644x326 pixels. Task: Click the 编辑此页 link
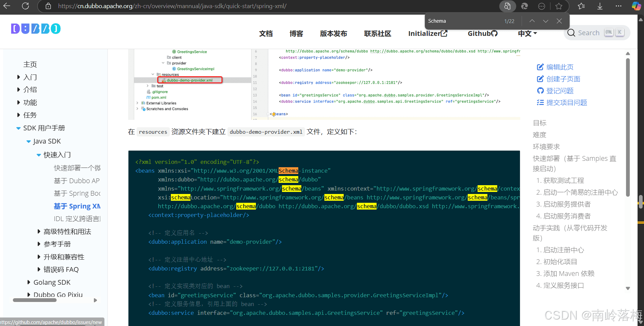point(560,67)
